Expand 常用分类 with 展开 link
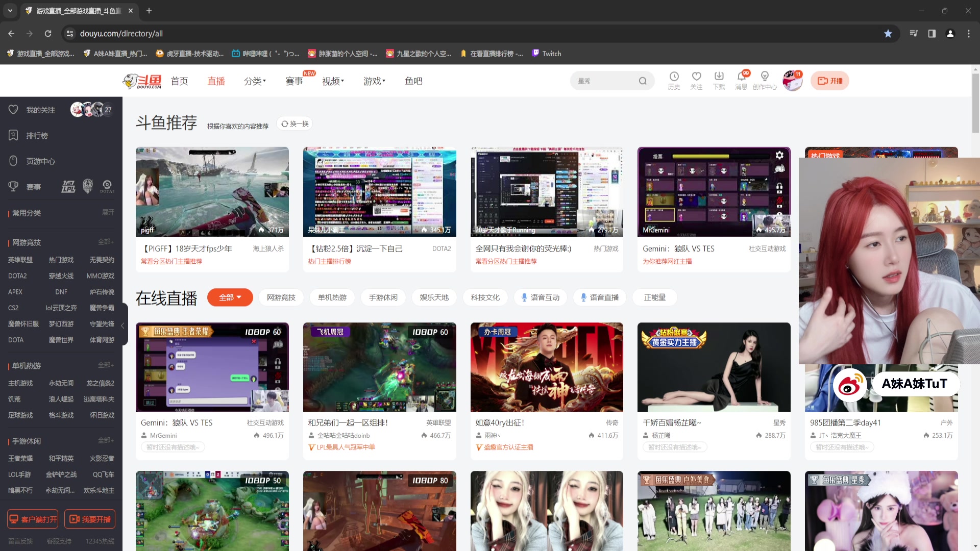The image size is (980, 551). pos(108,212)
